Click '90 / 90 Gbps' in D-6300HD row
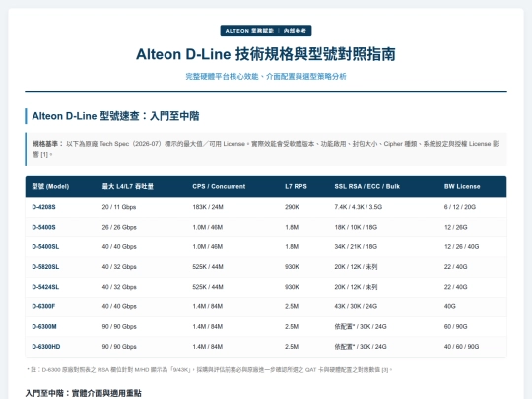The width and height of the screenshot is (532, 399). point(119,347)
